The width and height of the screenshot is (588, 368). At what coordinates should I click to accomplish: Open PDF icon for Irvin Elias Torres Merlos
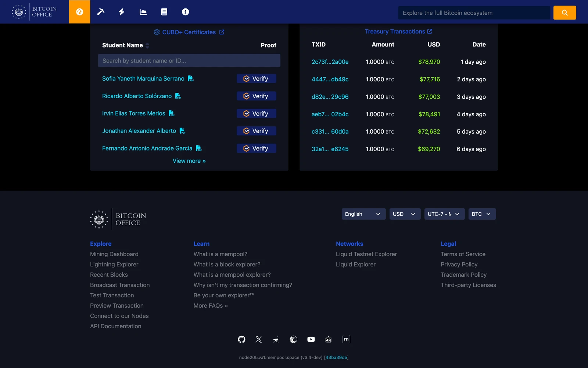[x=172, y=113]
